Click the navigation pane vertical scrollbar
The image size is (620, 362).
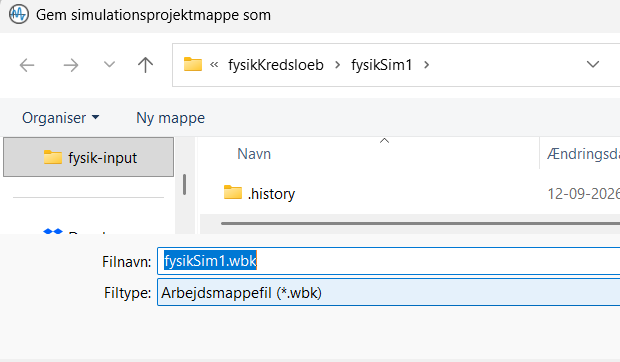pos(184,184)
